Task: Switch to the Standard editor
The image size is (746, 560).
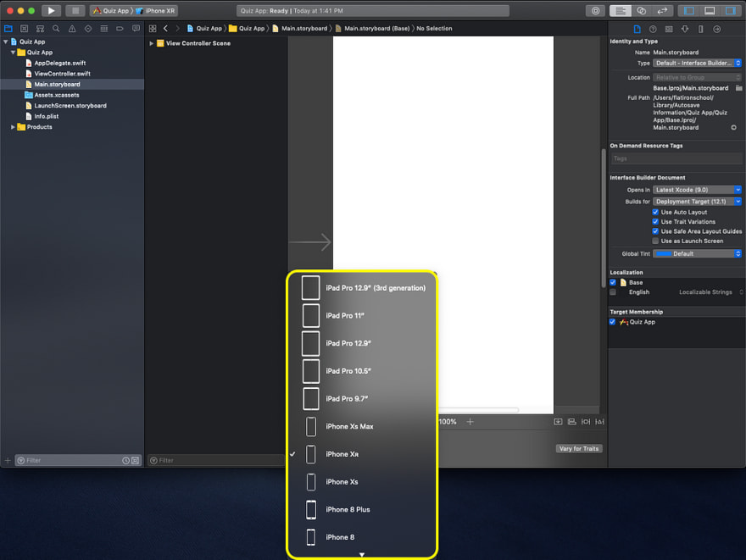Action: [621, 10]
